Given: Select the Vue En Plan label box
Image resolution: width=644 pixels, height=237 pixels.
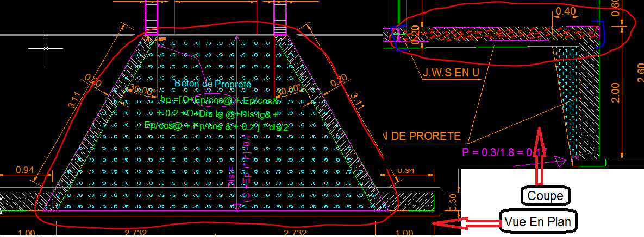Looking at the screenshot, I should coord(538,222).
